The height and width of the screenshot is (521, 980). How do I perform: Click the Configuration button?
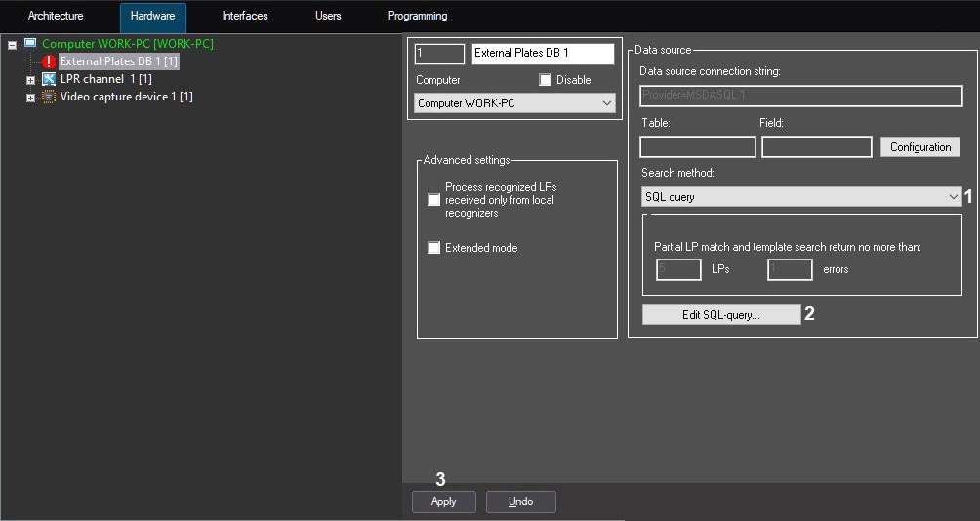(919, 147)
